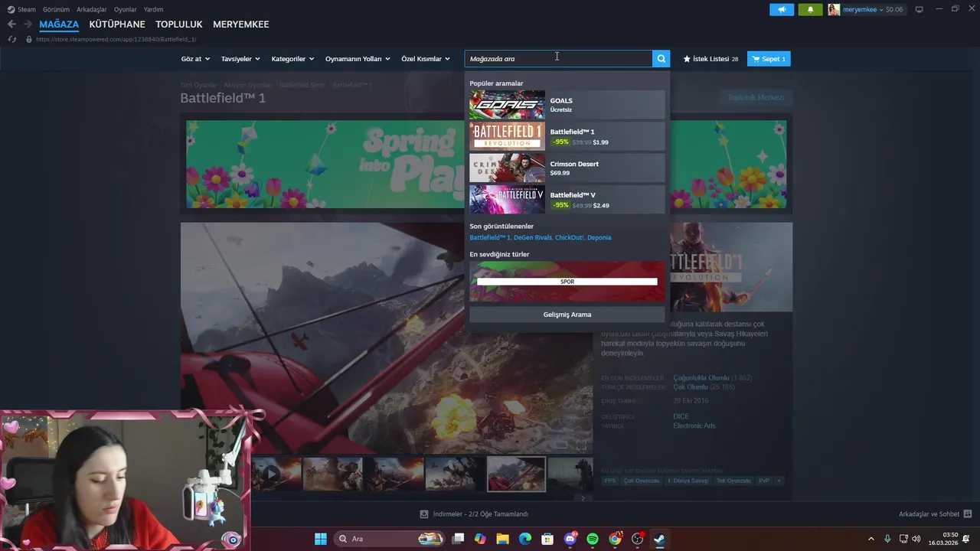This screenshot has height=551, width=980.
Task: Open File Explorer on taskbar
Action: [502, 539]
